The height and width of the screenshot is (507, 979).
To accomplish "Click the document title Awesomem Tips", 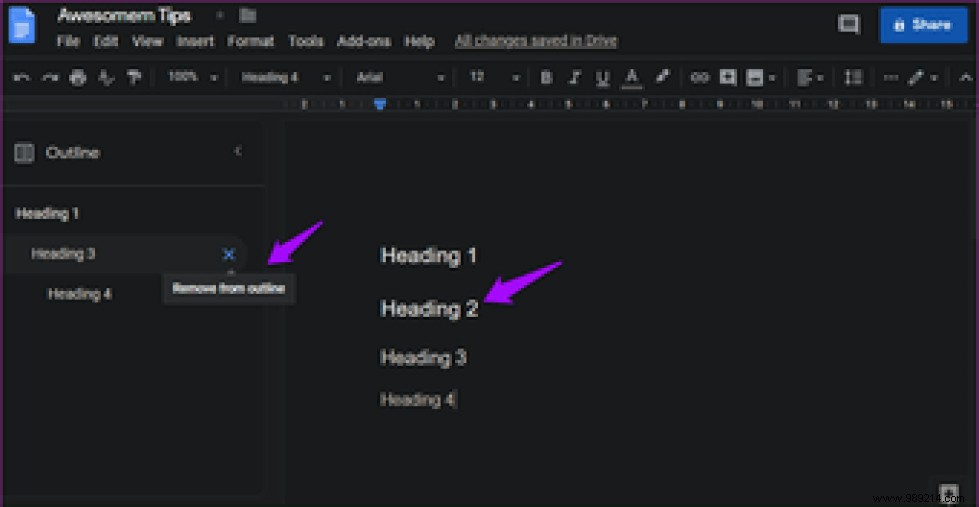I will 124,16.
